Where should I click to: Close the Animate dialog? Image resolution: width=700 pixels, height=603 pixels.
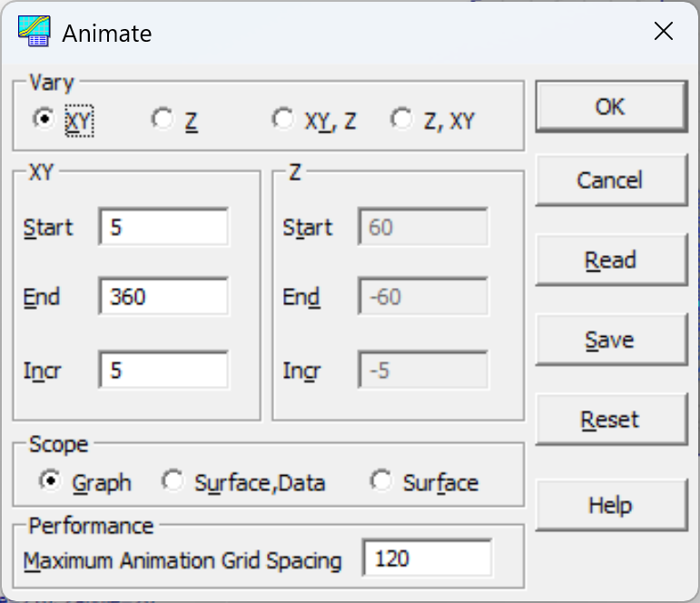pyautogui.click(x=664, y=31)
